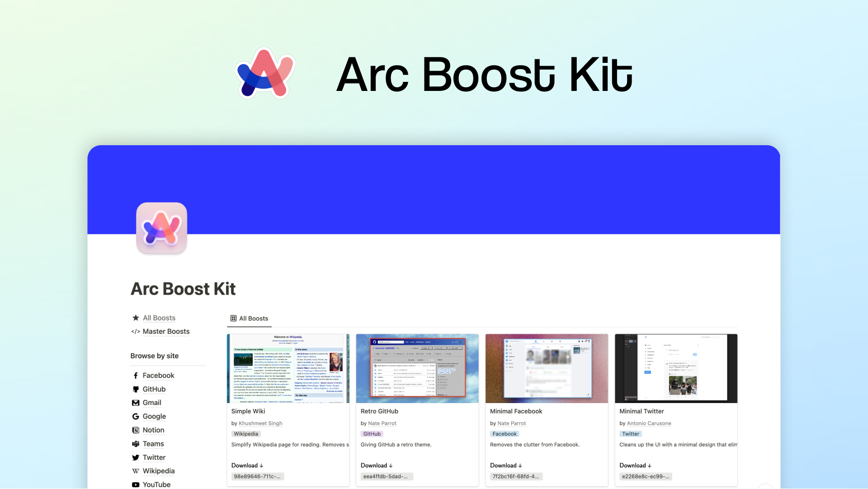Open Minimal Twitter preview thumbnail

(676, 368)
